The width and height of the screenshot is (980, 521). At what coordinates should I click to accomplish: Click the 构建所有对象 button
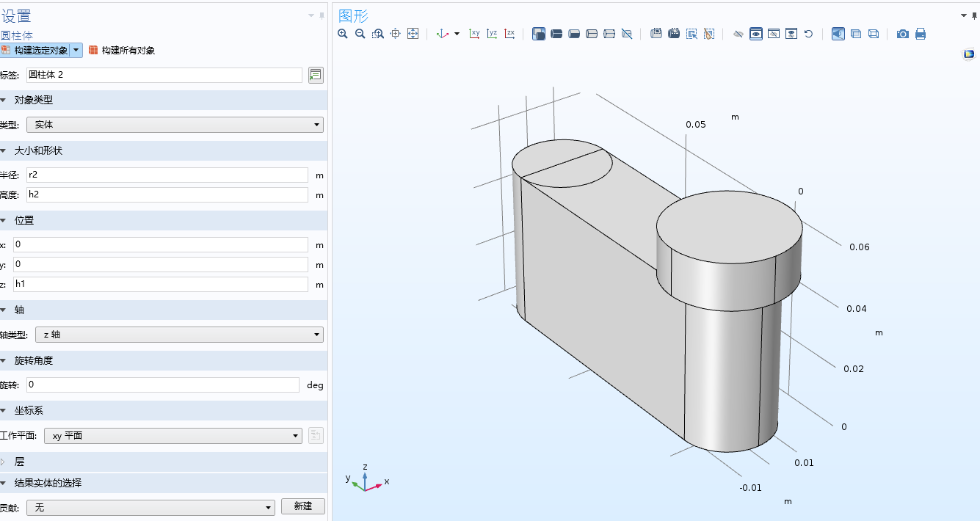(x=122, y=51)
